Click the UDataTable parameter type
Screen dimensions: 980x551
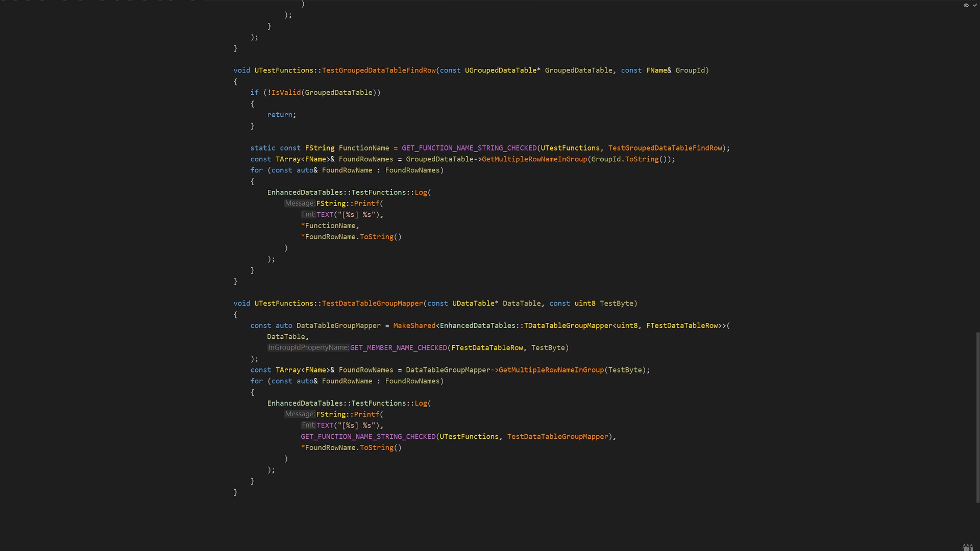click(473, 304)
